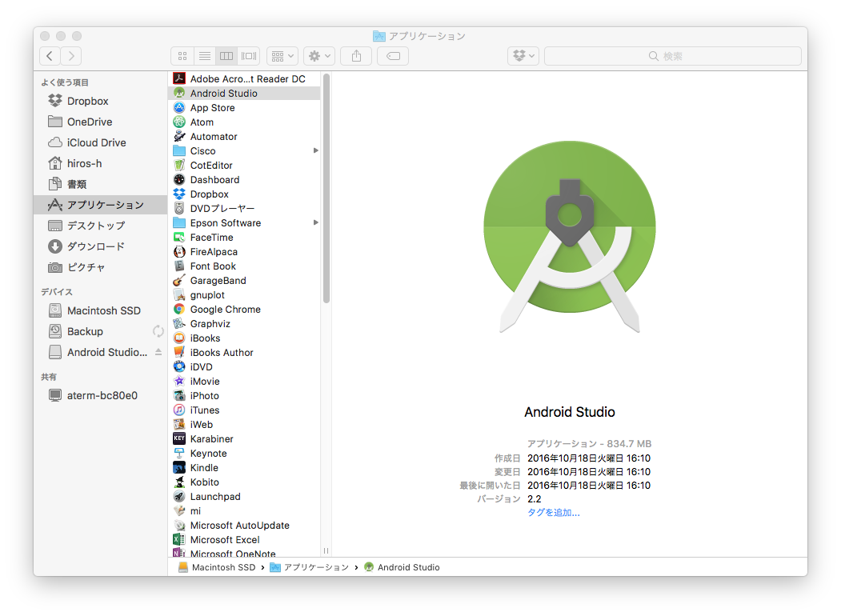Screen dimensions: 841x616
Task: Select Graphviz in the list
Action: (245, 324)
